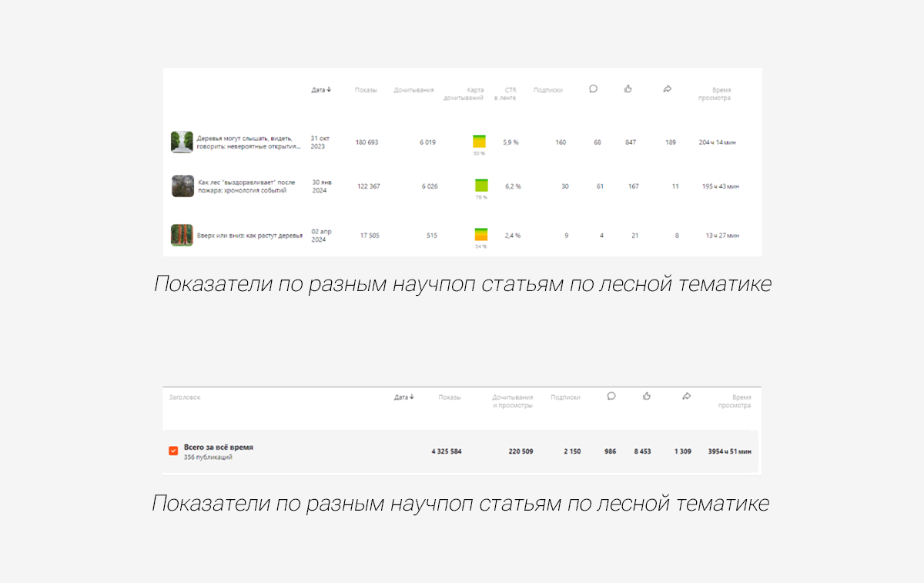Click the read-through map swatch for the 31 окт article
Image resolution: width=924 pixels, height=583 pixels.
[479, 141]
